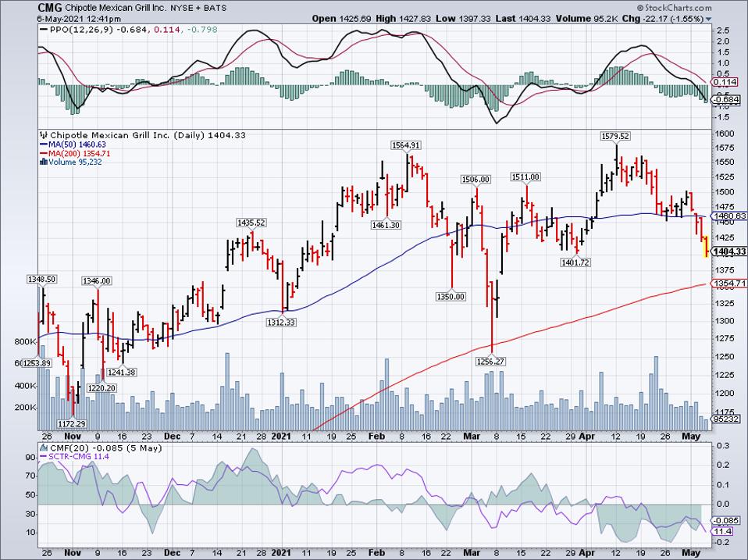Image resolution: width=748 pixels, height=560 pixels.
Task: Click the 6-May-2021 12:41pm timestamp
Action: [79, 19]
